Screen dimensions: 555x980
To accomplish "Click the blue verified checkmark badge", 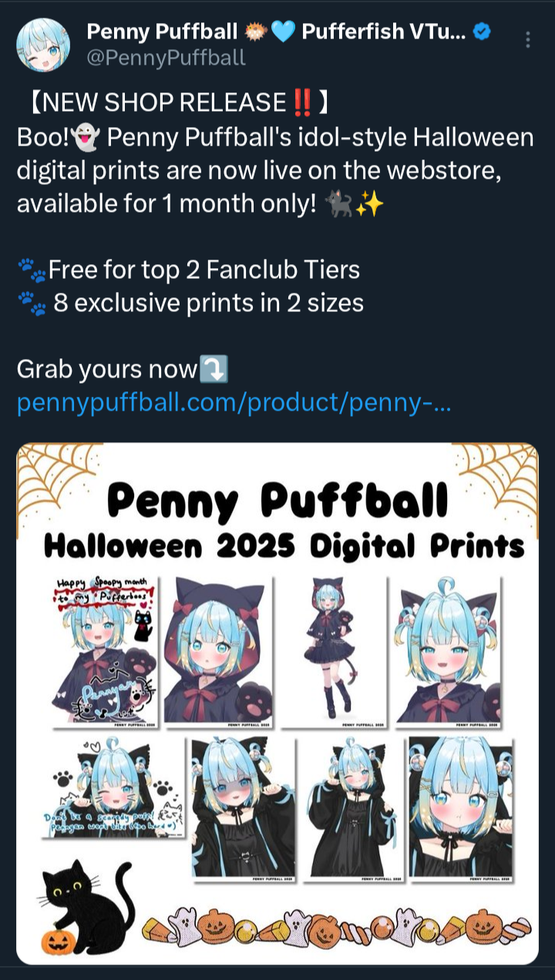I will pos(483,32).
